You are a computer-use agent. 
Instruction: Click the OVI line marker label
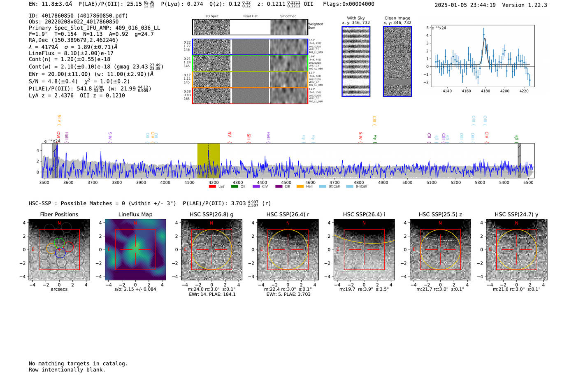58,137
